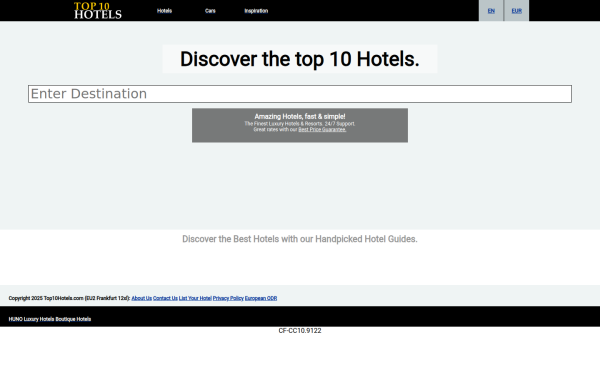Open the Cars menu item

[x=210, y=11]
